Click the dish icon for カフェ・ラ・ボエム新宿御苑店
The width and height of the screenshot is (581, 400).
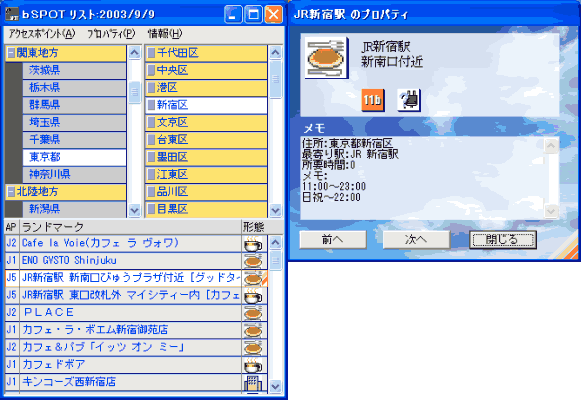tap(253, 330)
